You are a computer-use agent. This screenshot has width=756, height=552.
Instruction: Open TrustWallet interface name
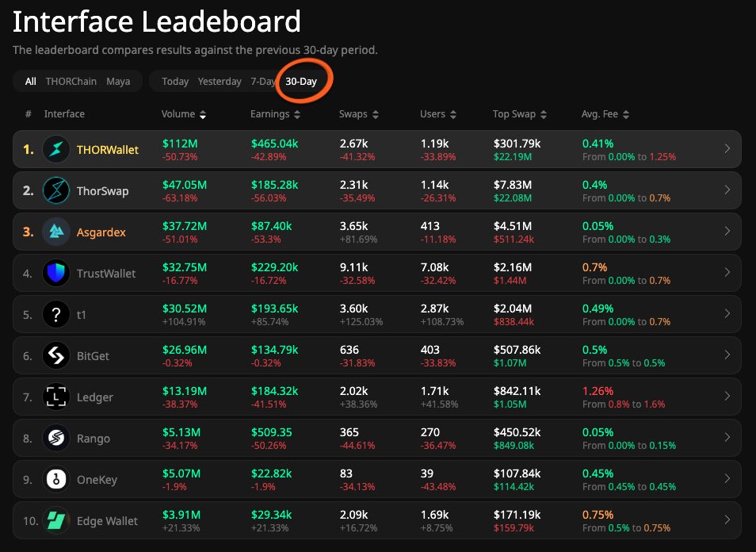106,274
